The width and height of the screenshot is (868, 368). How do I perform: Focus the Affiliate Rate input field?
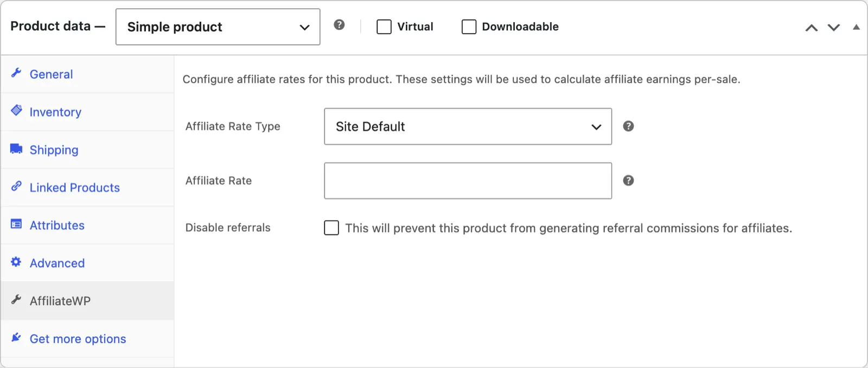pos(468,180)
